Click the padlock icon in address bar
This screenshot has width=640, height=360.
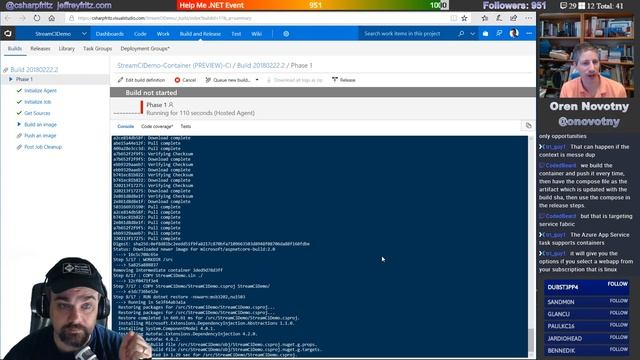[71, 18]
